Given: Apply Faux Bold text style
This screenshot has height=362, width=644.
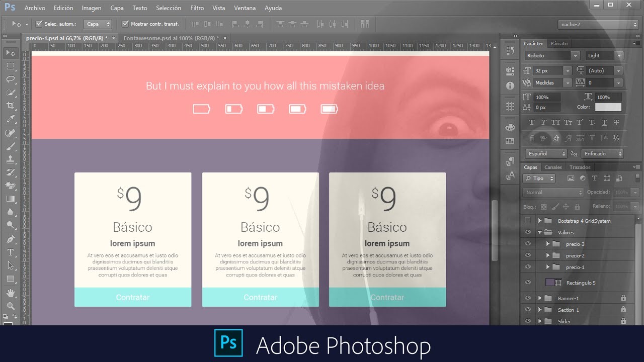Looking at the screenshot, I should point(532,122).
